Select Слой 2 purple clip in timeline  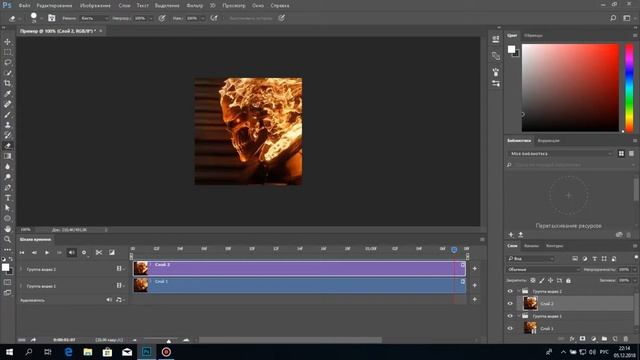coord(299,269)
